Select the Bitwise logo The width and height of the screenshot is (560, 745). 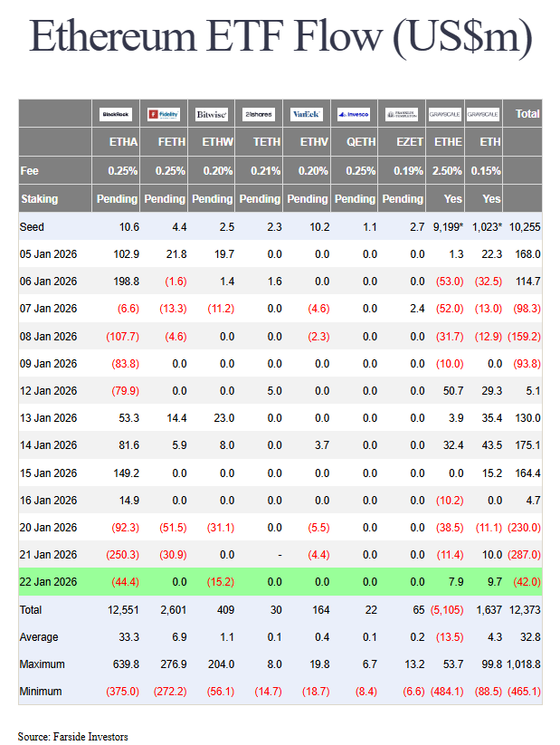(212, 114)
